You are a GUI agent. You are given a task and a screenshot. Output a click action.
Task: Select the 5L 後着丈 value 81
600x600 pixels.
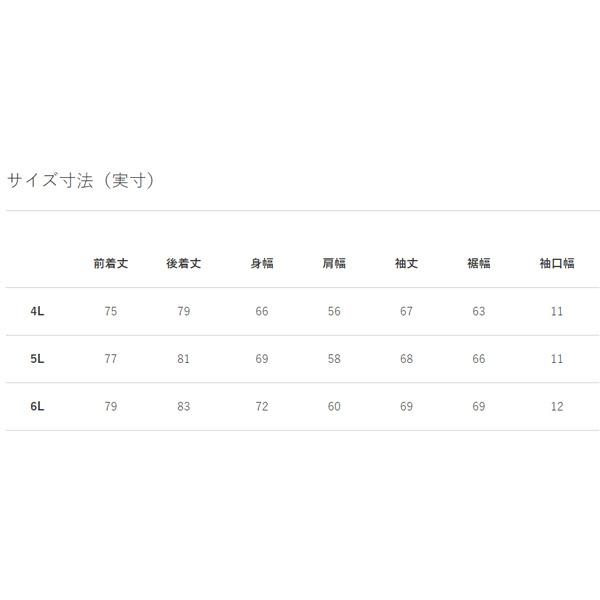pos(184,359)
